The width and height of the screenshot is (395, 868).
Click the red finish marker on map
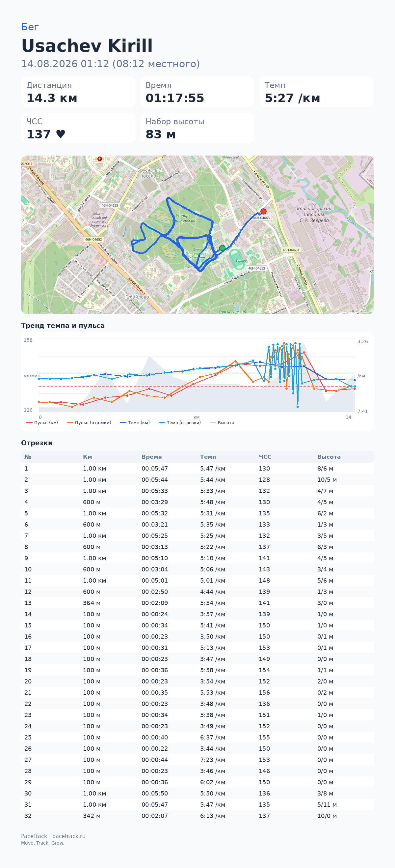tap(263, 211)
